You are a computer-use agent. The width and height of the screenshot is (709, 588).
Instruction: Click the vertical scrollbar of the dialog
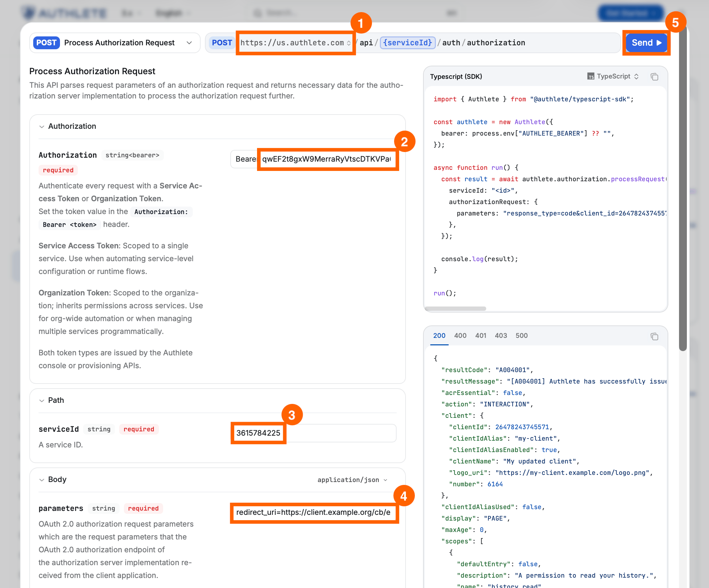point(683,189)
